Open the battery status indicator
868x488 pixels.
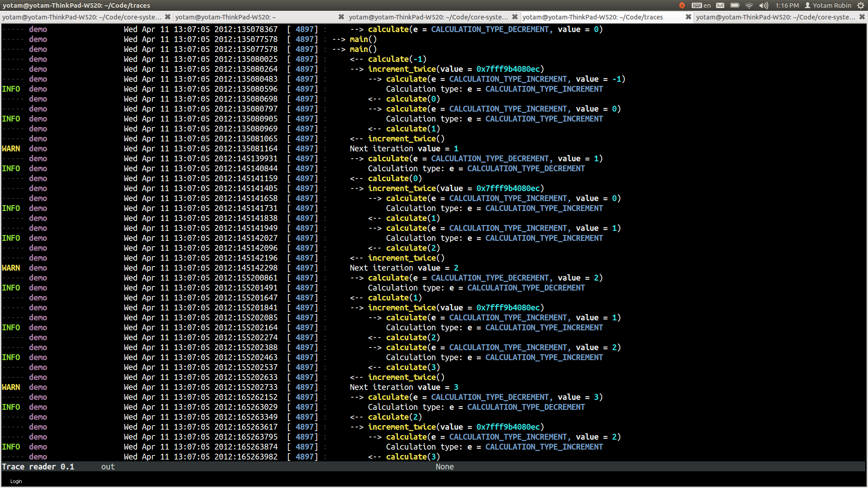(735, 5)
